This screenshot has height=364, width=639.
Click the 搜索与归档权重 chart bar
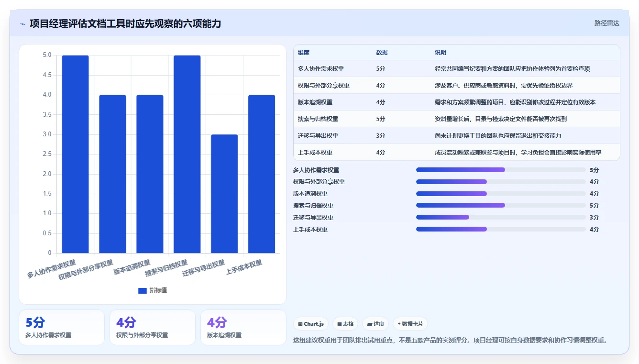187,154
